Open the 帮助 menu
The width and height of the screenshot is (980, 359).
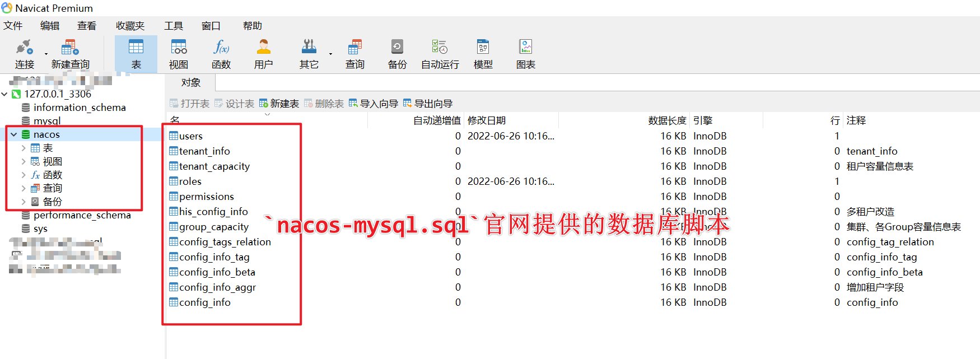(x=253, y=26)
